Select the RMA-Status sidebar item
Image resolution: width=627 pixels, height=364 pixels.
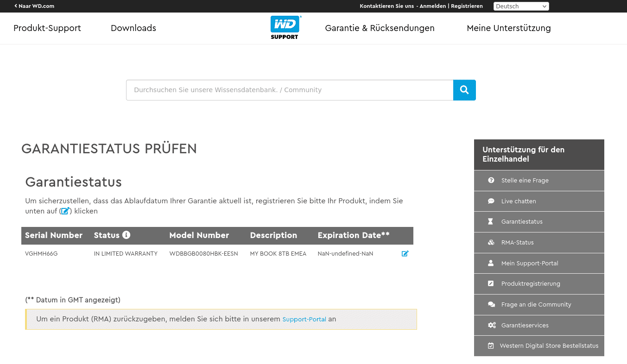click(539, 242)
